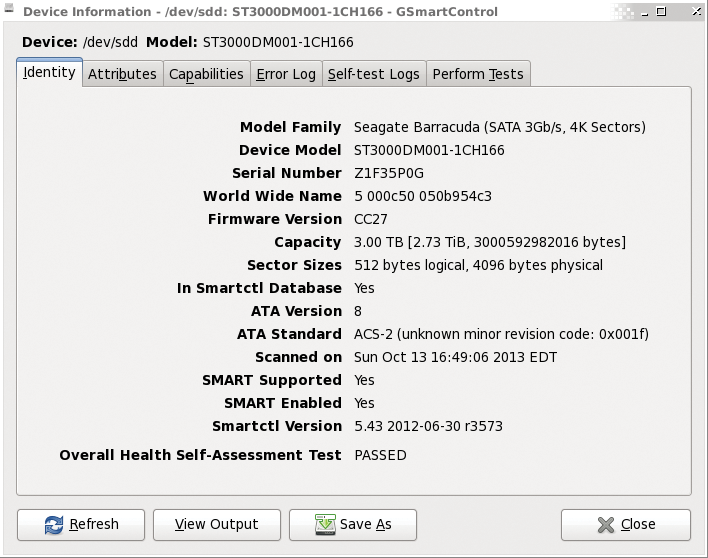Click the Serial Number label
Image resolution: width=708 pixels, height=558 pixels.
[x=287, y=173]
